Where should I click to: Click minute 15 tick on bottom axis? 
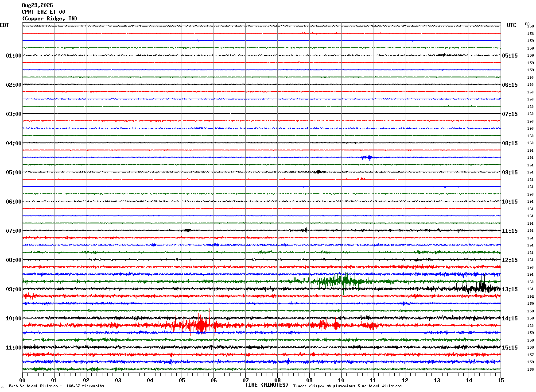501,380
